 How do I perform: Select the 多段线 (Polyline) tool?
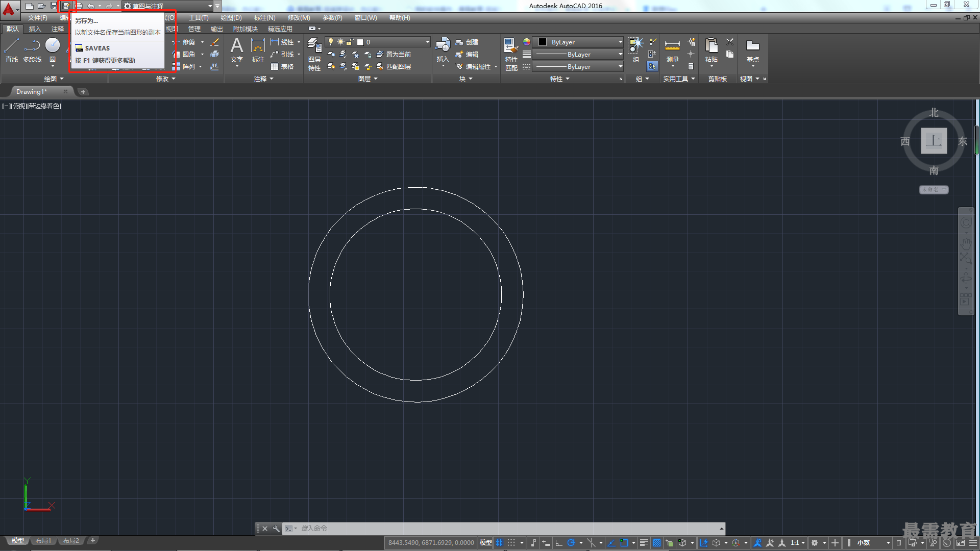pyautogui.click(x=32, y=50)
